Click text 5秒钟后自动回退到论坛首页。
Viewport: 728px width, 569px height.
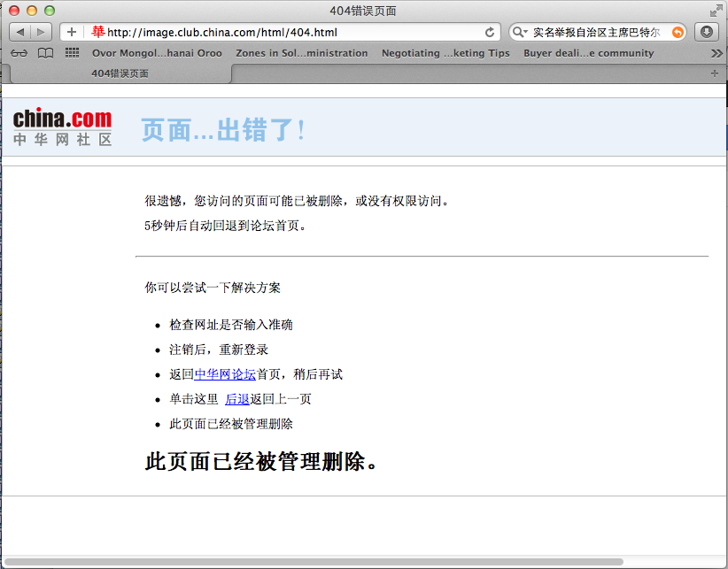225,226
